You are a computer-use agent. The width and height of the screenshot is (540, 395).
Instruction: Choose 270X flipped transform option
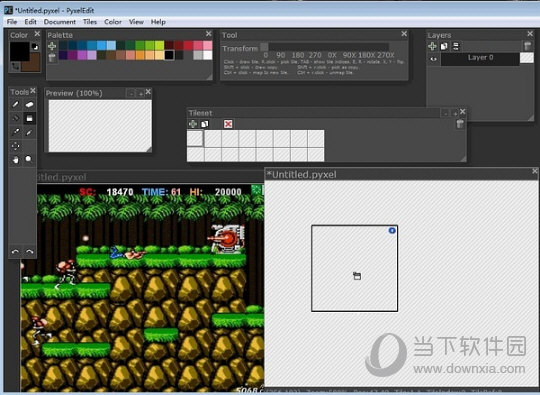pyautogui.click(x=386, y=55)
